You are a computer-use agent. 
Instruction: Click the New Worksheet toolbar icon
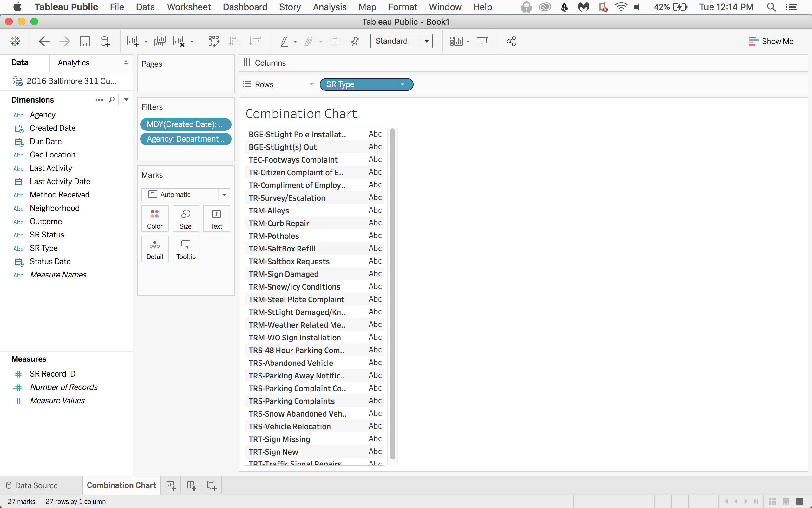tap(133, 41)
